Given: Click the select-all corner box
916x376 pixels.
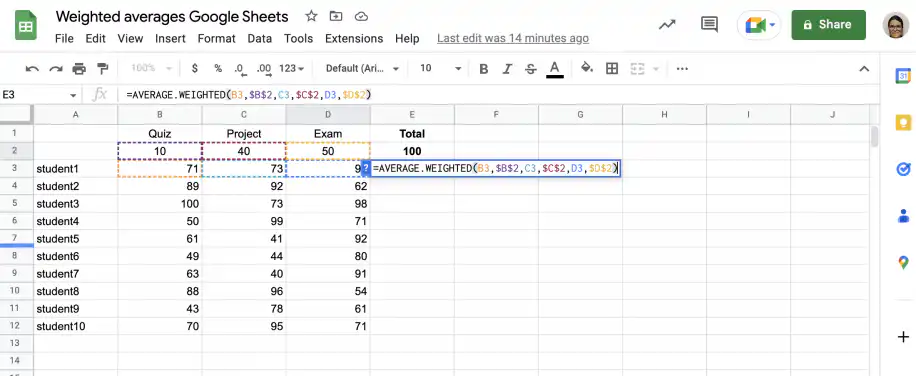Looking at the screenshot, I should coord(16,115).
